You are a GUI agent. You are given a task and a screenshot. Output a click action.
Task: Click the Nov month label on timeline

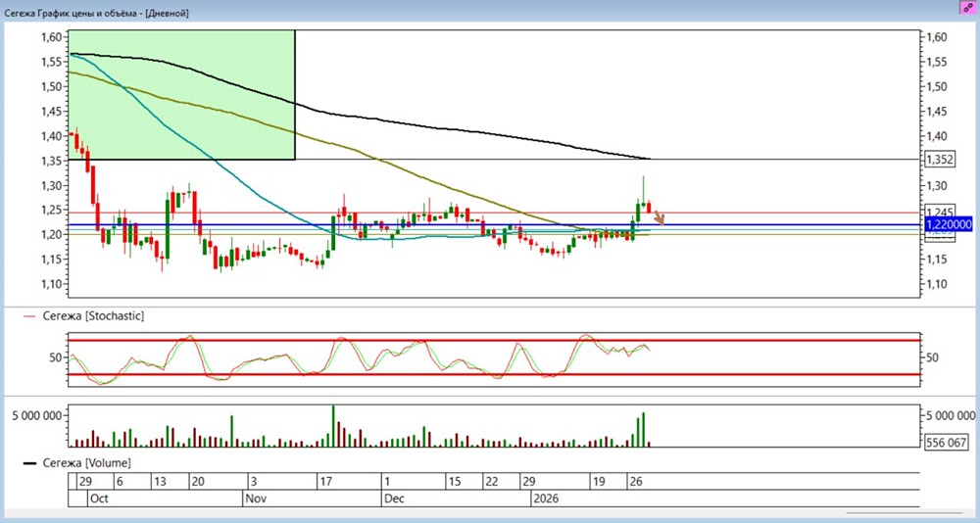(254, 498)
